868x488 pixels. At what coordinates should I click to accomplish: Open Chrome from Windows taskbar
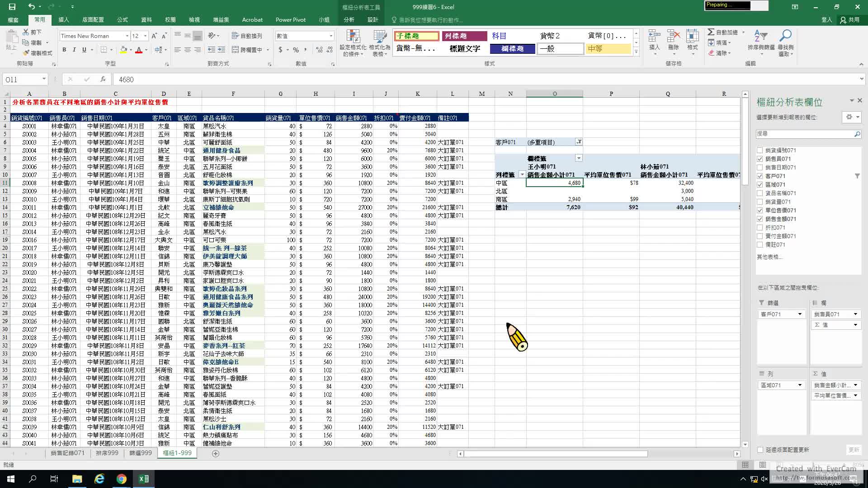tap(121, 479)
